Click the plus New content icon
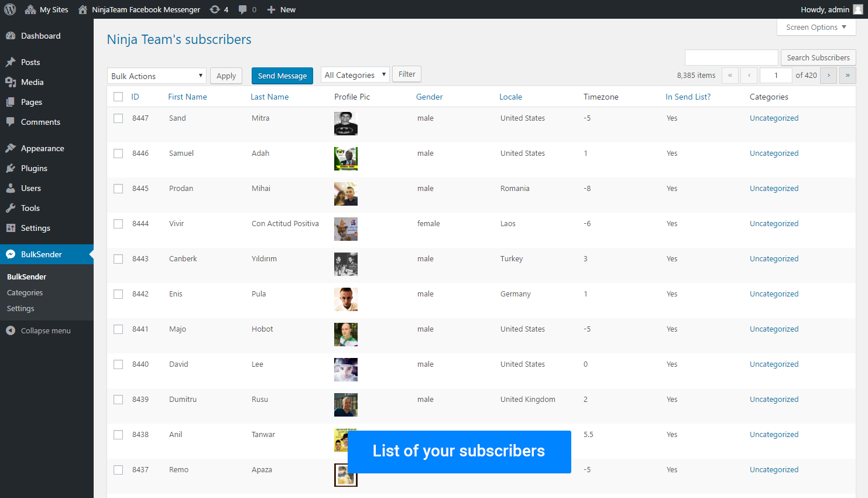The image size is (868, 498). tap(271, 9)
